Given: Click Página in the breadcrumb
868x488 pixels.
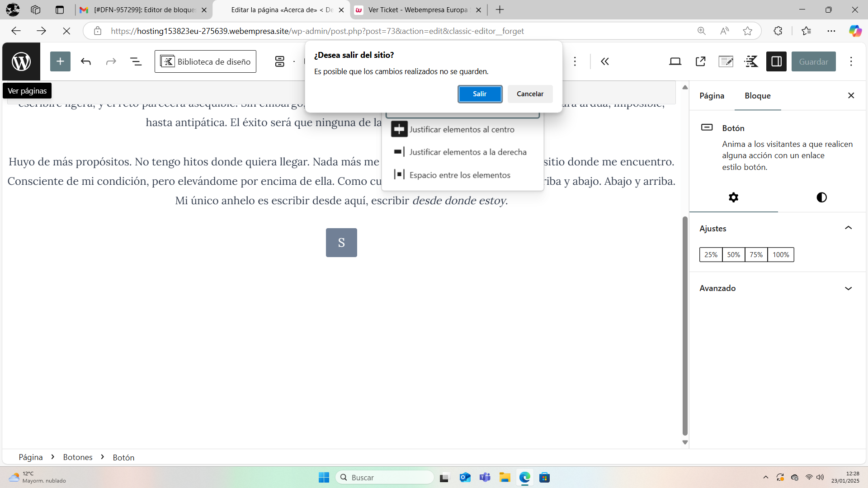Looking at the screenshot, I should coord(31,457).
